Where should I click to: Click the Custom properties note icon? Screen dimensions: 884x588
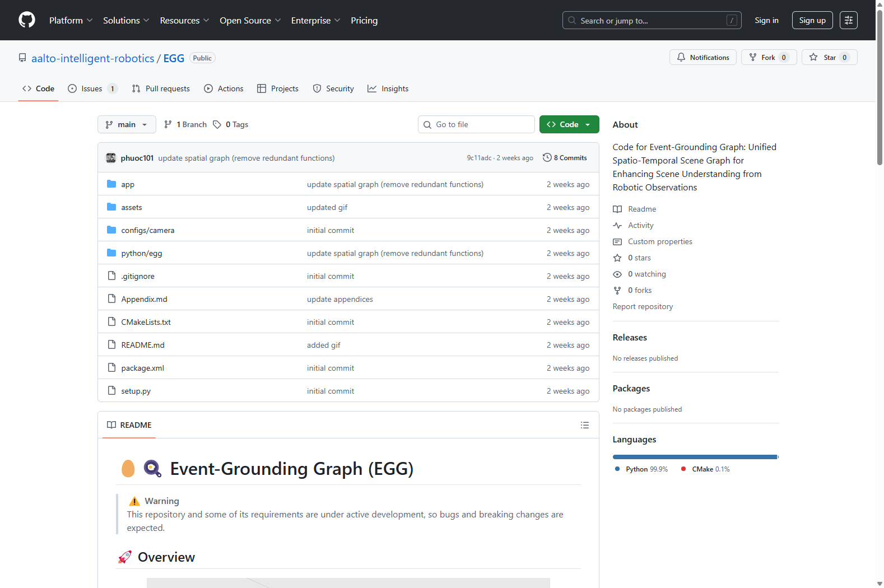point(617,241)
